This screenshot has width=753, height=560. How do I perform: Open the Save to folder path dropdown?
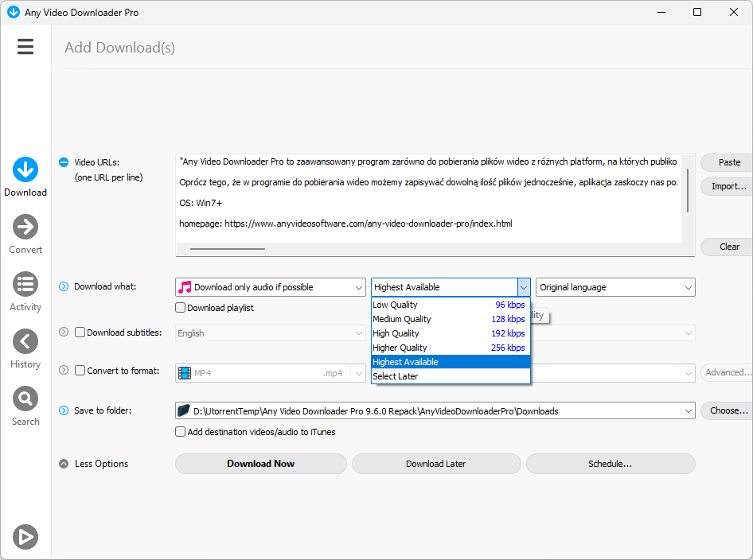point(435,410)
